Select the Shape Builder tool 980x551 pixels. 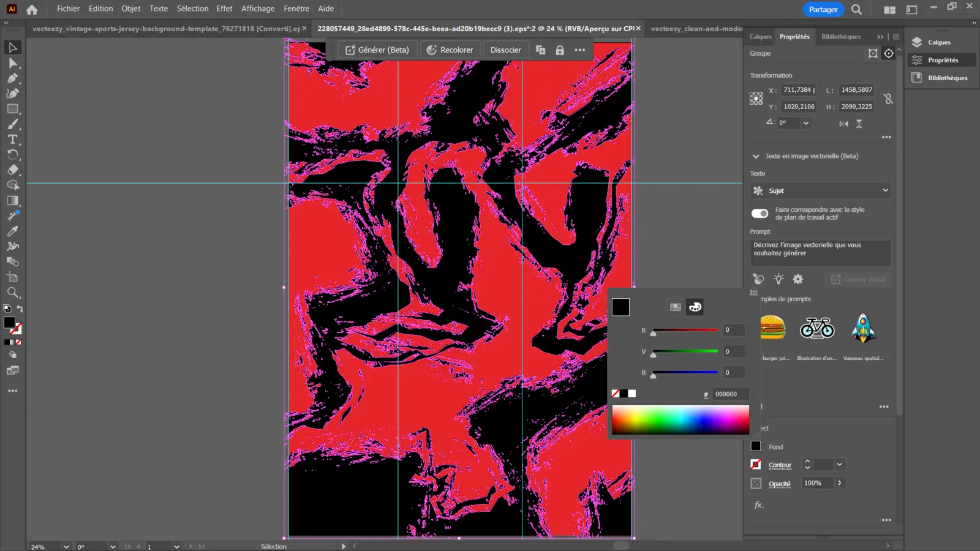coord(12,186)
